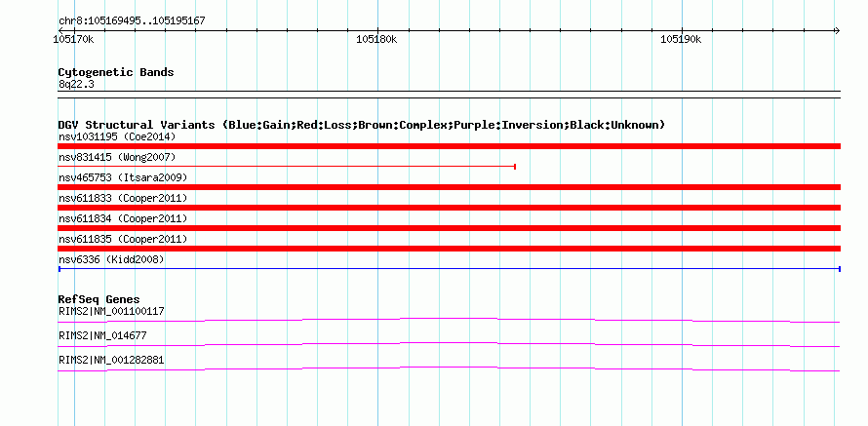Click the magenta transcript line of NM_014677
Image resolution: width=868 pixels, height=426 pixels.
point(449,345)
